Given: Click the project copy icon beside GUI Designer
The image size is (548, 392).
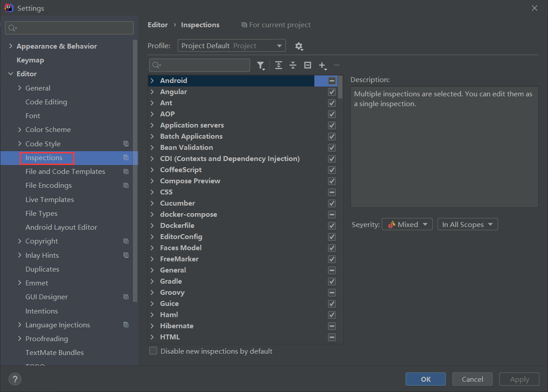Looking at the screenshot, I should pyautogui.click(x=126, y=297).
